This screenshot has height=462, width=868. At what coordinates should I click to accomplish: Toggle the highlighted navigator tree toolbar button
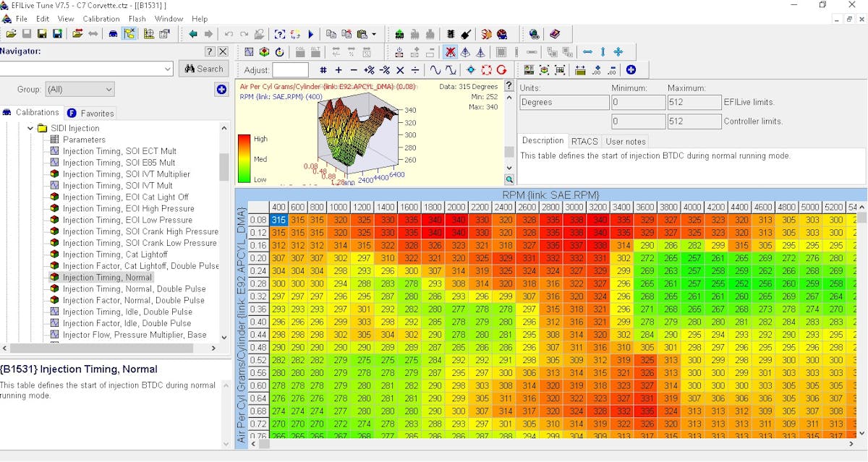click(129, 34)
